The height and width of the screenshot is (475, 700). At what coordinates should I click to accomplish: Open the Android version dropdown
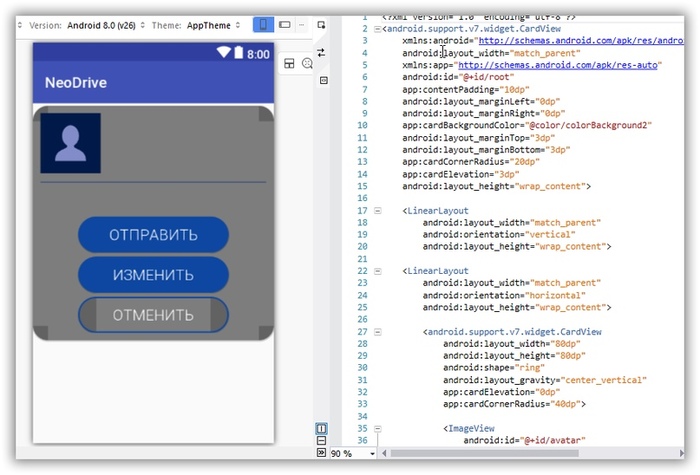click(105, 24)
